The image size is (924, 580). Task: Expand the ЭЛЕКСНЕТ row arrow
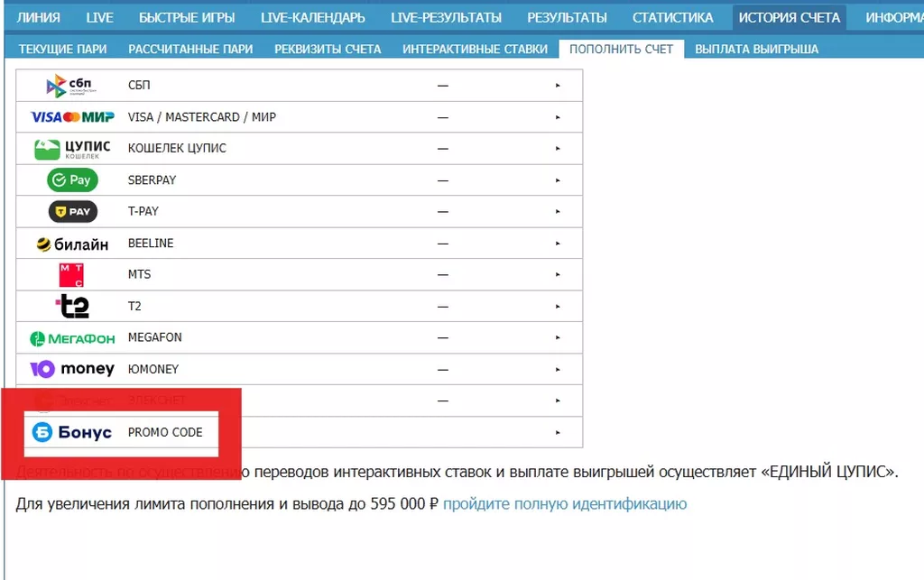(x=558, y=400)
